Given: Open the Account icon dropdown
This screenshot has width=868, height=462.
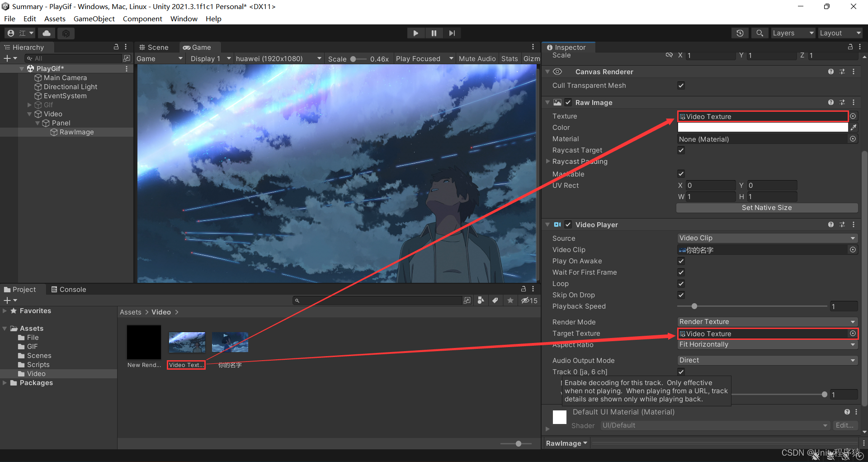Looking at the screenshot, I should pyautogui.click(x=20, y=33).
